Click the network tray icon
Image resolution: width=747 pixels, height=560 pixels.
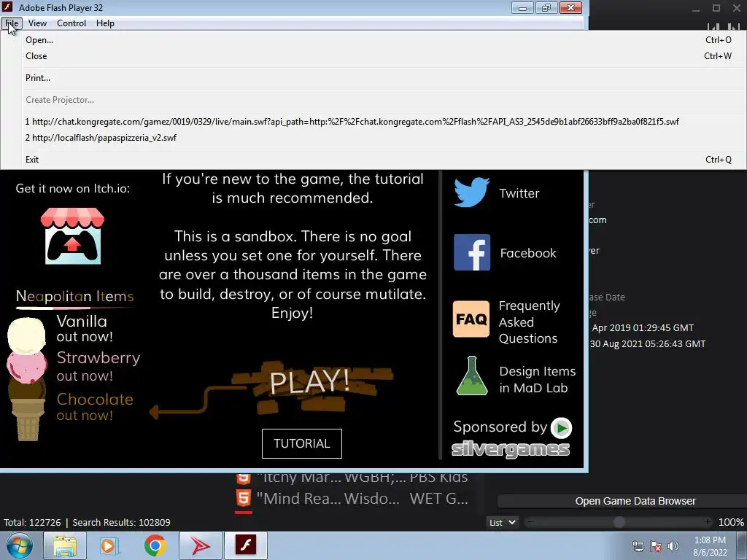point(638,546)
